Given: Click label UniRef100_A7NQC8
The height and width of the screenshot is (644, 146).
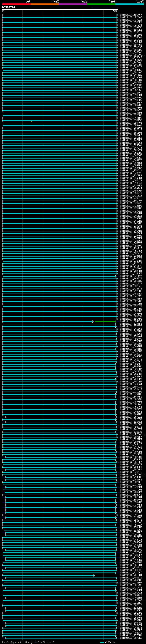Looking at the screenshot, I should (x=131, y=334).
